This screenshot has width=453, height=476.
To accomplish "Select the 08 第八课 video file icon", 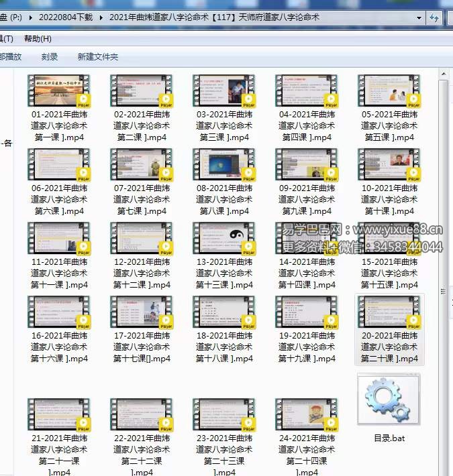I will [x=224, y=164].
